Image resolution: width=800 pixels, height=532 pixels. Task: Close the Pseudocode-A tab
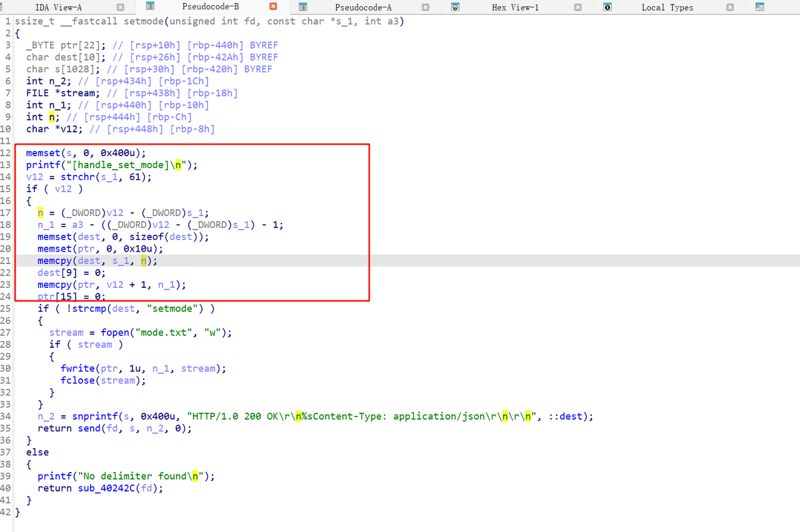426,7
